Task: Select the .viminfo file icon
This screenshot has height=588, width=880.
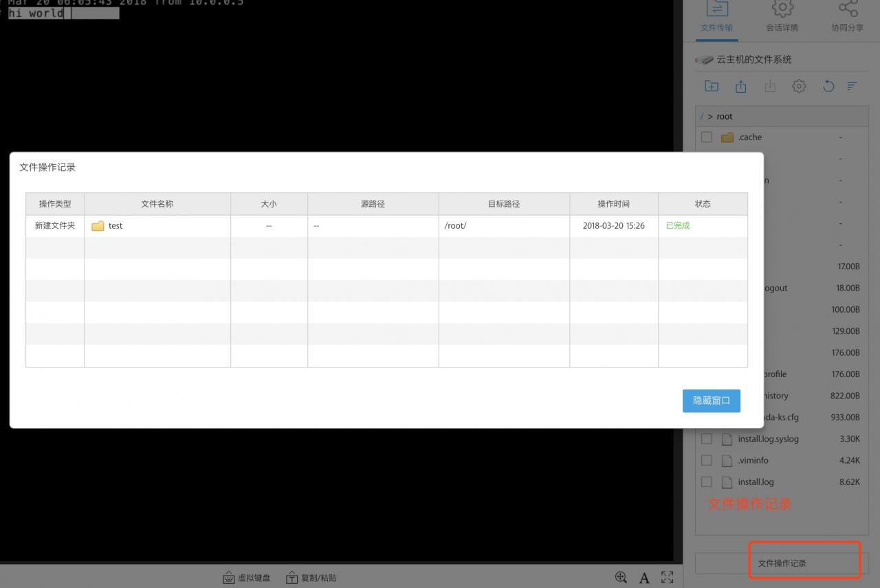Action: [x=727, y=460]
